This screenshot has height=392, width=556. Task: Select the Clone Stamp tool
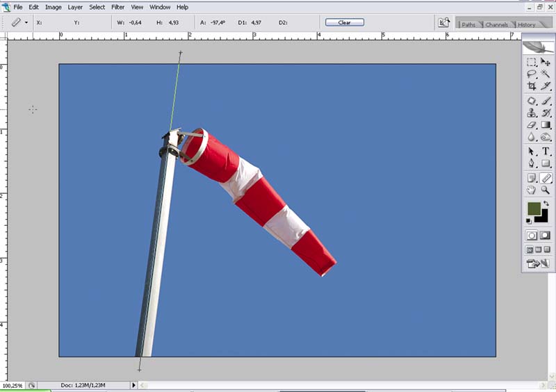532,113
